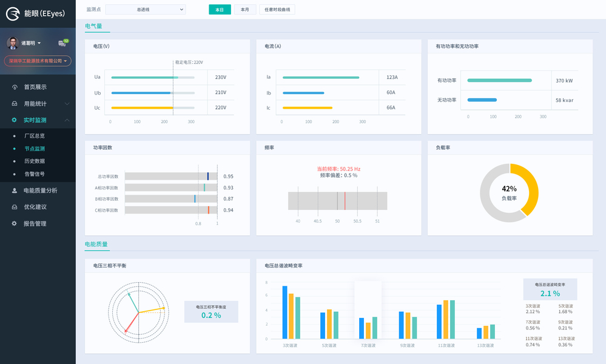606x364 pixels.
Task: Select the 告警信号 bullet marker
Action: coord(15,174)
